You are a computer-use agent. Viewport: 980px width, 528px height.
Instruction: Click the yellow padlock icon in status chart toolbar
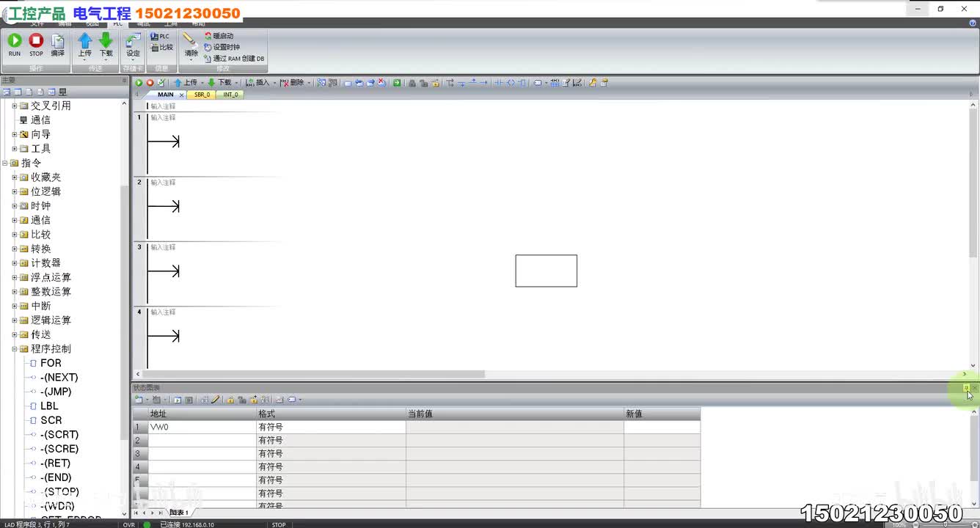230,400
